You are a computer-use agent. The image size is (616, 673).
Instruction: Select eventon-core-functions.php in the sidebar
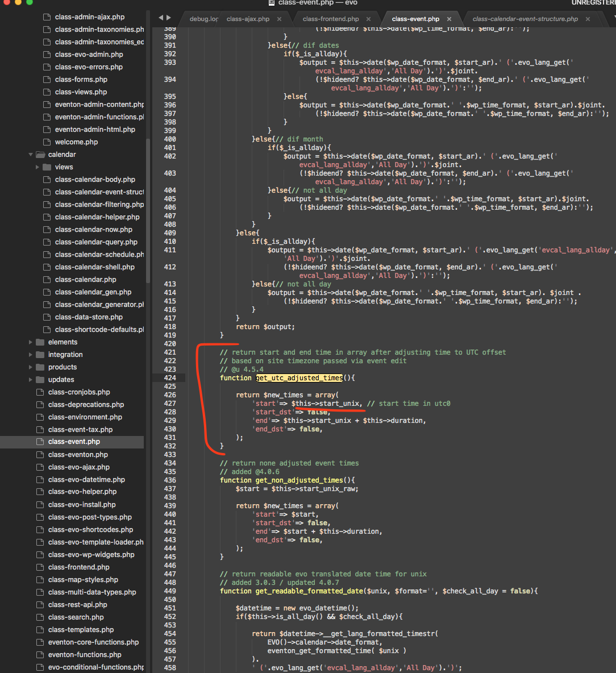[x=94, y=642]
